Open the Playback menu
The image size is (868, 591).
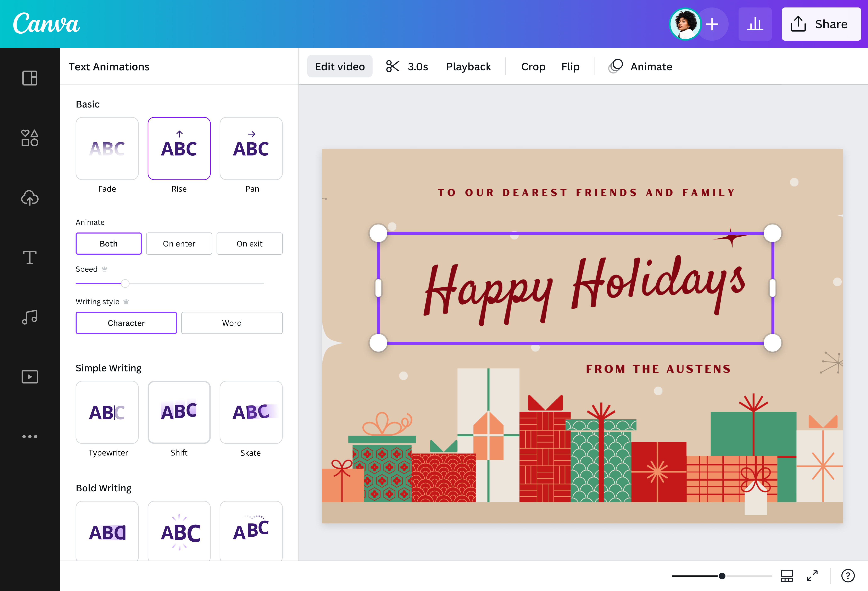(468, 66)
